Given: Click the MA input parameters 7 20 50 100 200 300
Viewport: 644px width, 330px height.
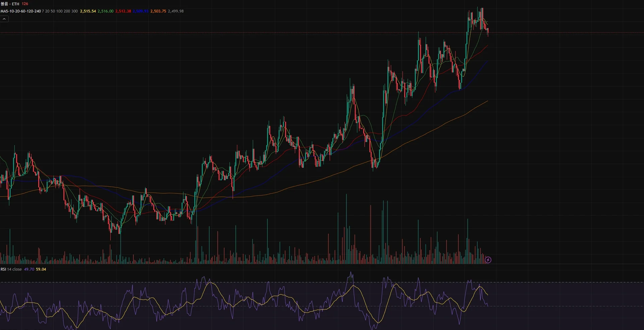Looking at the screenshot, I should [x=60, y=11].
